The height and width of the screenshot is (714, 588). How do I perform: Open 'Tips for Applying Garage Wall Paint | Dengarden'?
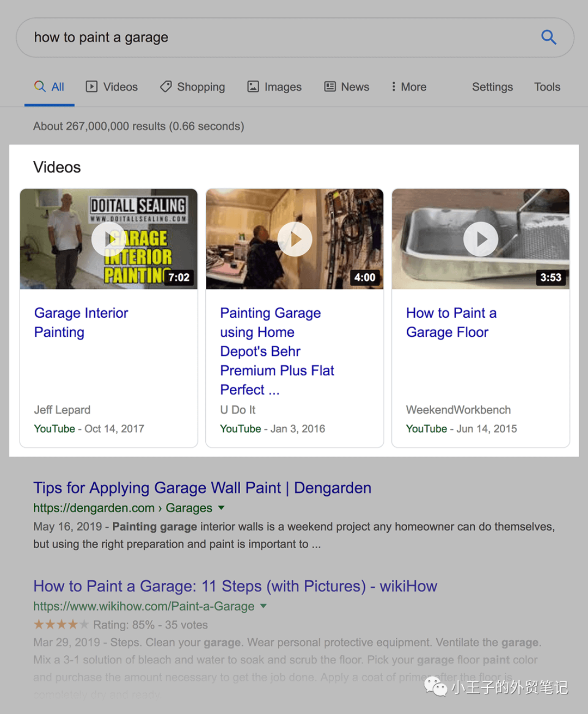click(202, 488)
